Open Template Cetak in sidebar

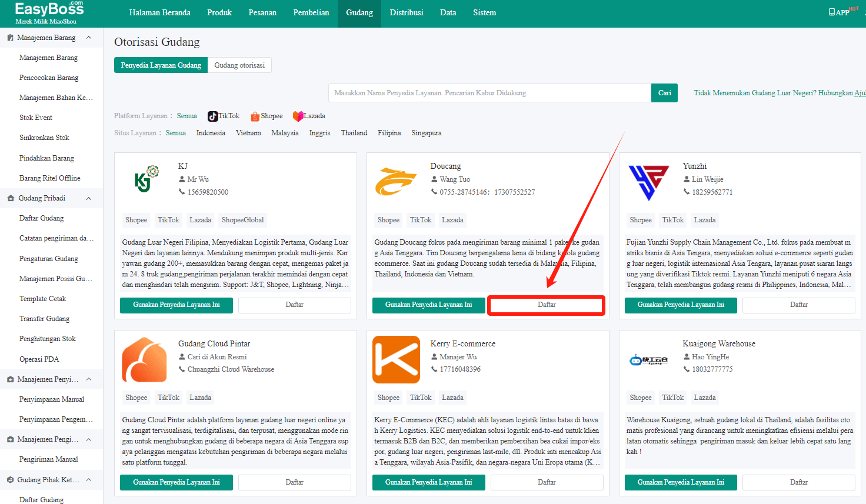43,299
